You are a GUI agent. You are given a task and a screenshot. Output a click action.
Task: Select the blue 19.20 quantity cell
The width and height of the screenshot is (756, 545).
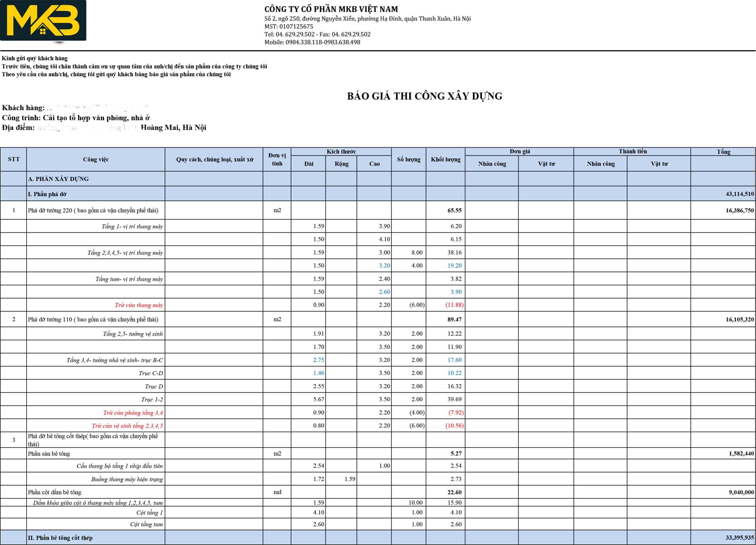454,266
